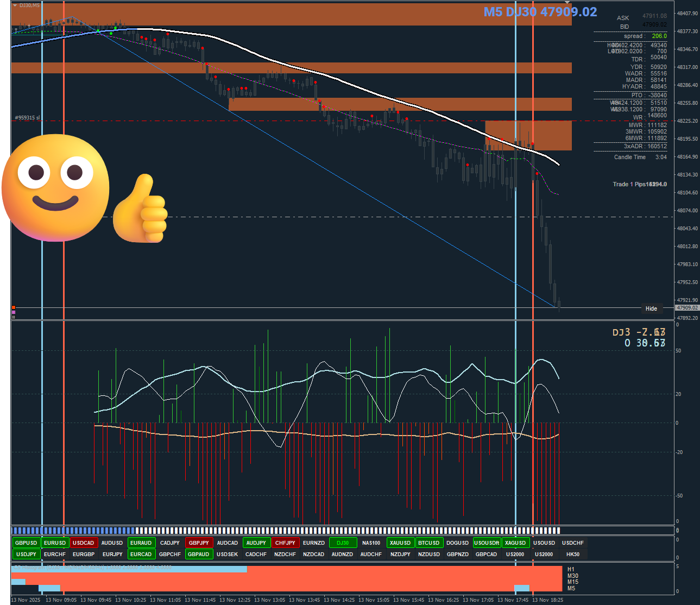The image size is (700, 605).
Task: Select the red GBPJPY symbol button
Action: [199, 543]
